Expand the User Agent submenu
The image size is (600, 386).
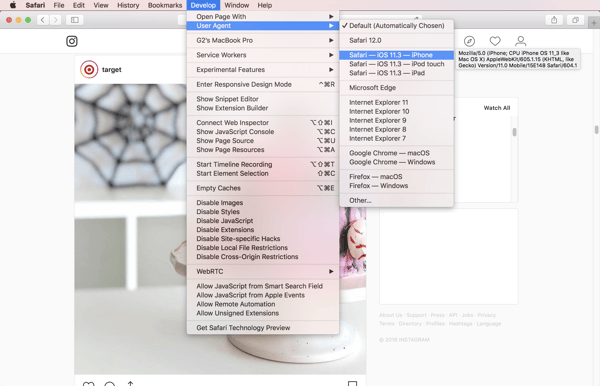[x=262, y=26]
